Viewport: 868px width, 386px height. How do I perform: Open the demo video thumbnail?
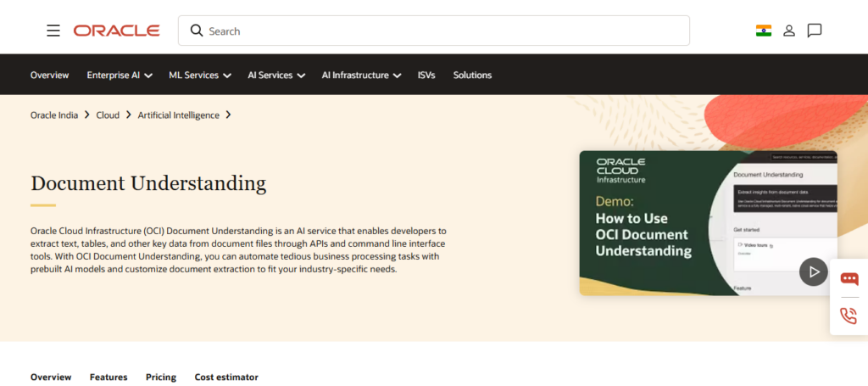click(x=708, y=222)
